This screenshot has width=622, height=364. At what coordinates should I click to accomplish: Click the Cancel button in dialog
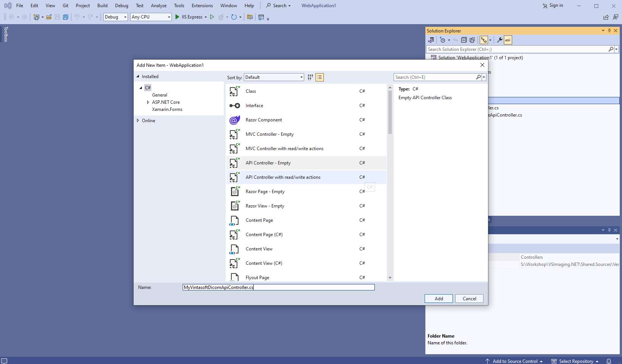tap(469, 299)
